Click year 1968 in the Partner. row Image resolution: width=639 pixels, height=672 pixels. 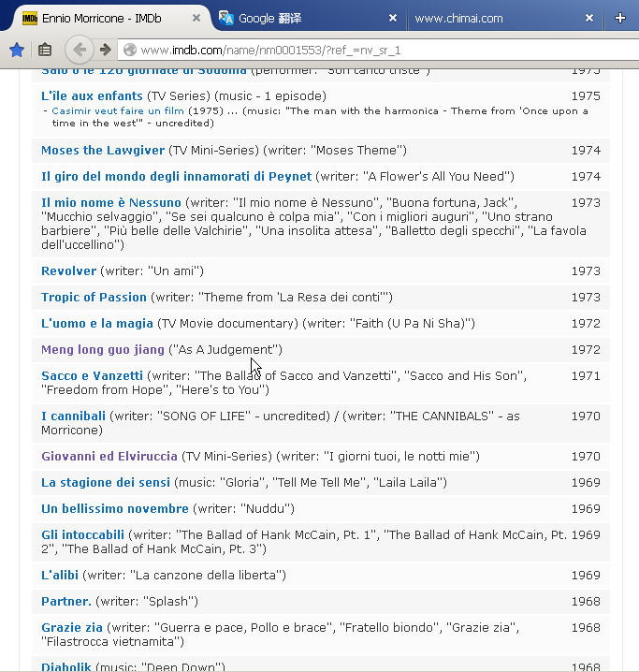tap(586, 601)
